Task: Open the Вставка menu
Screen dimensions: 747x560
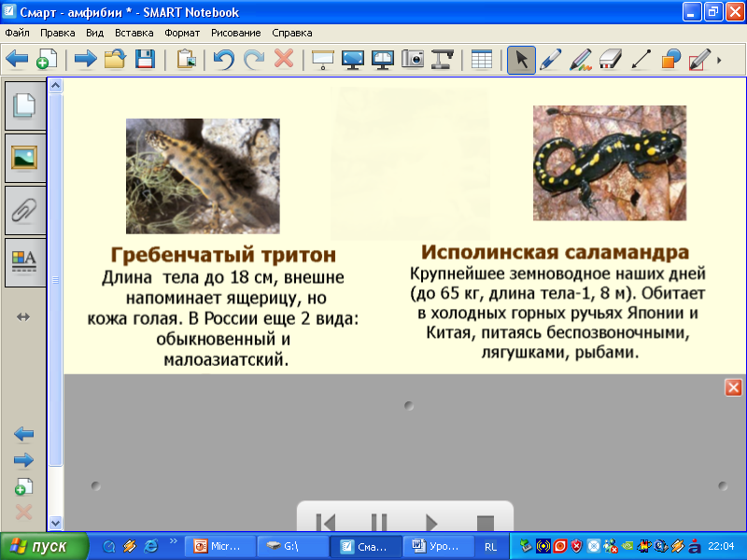Action: point(134,33)
